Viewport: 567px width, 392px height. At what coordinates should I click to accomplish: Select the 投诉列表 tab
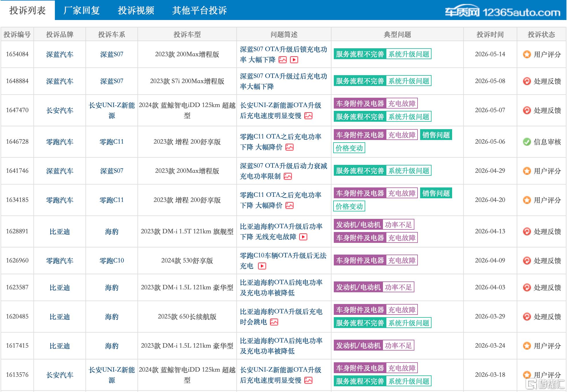27,10
